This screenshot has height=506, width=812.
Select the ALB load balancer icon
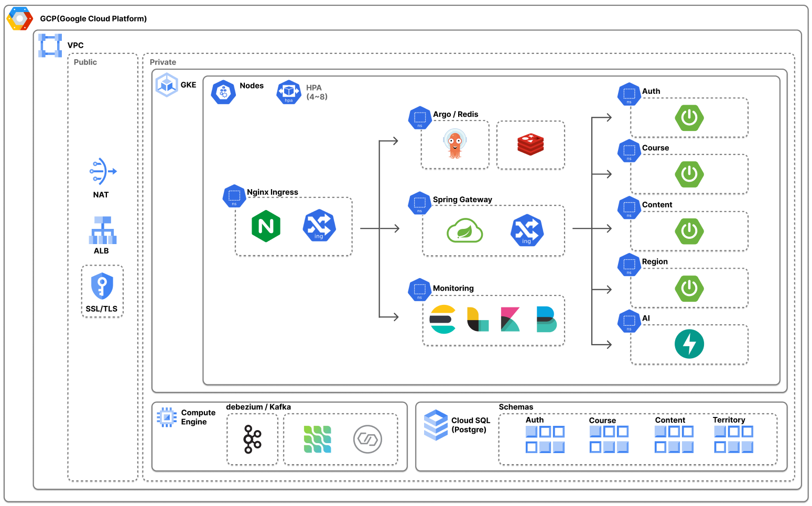click(x=103, y=230)
